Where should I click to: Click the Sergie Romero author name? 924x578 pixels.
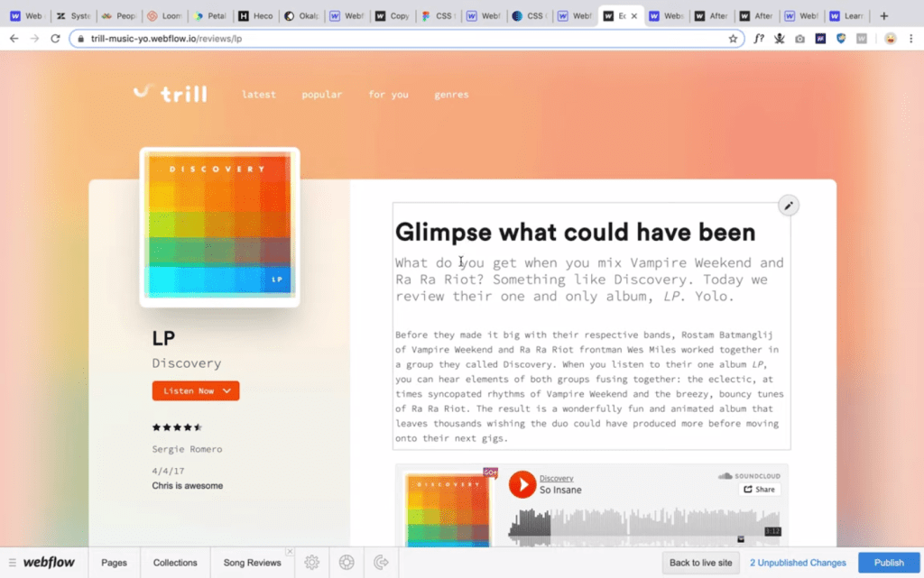(x=187, y=449)
